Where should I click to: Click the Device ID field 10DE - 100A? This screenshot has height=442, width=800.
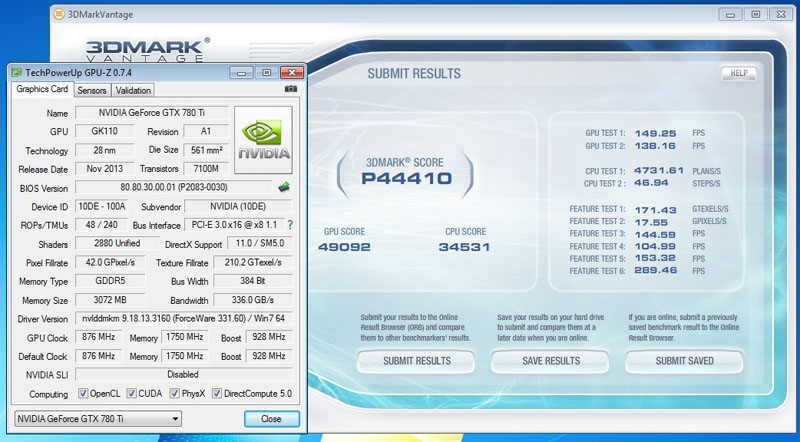pyautogui.click(x=101, y=206)
